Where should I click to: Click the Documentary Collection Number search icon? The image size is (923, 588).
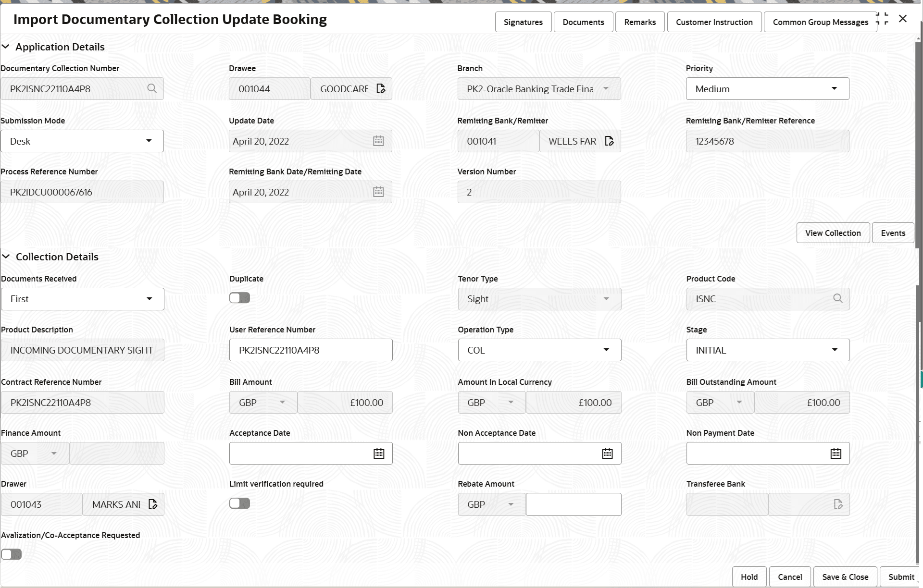click(152, 89)
